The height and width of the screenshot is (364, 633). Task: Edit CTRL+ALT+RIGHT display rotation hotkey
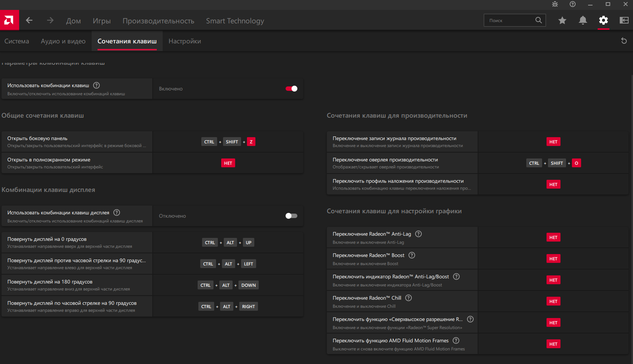[x=228, y=307]
